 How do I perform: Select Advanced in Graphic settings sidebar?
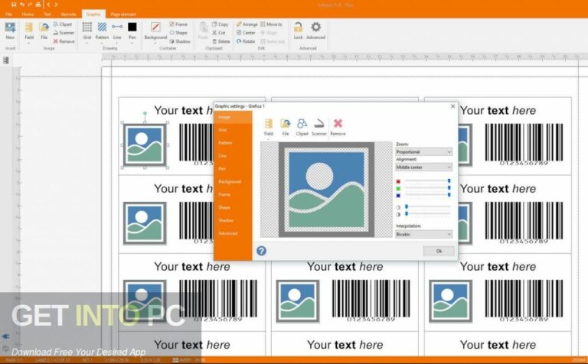(233, 233)
